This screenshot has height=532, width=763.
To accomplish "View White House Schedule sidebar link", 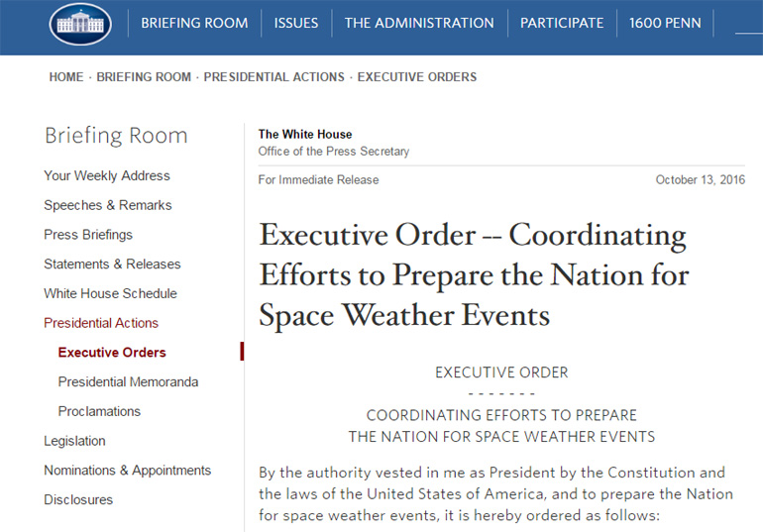I will tap(110, 293).
